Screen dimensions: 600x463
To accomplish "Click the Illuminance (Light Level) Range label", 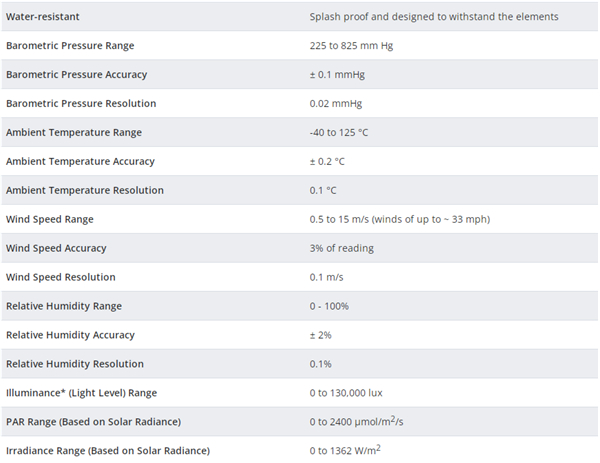I will (x=82, y=393).
